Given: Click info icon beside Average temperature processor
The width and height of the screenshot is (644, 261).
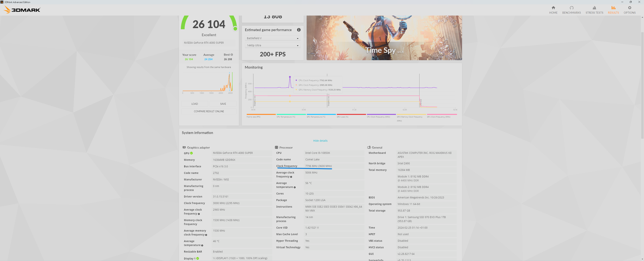Looking at the screenshot, I should click(294, 187).
